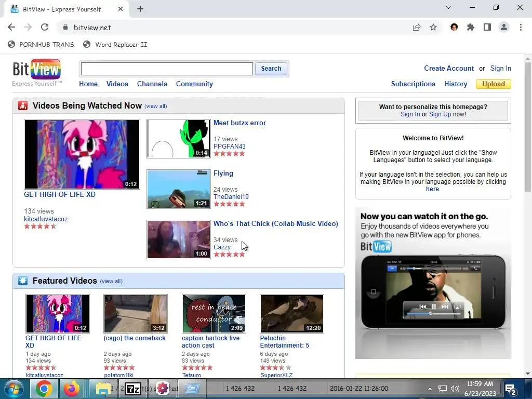View the site lock icon info
The height and width of the screenshot is (399, 532).
tap(65, 27)
